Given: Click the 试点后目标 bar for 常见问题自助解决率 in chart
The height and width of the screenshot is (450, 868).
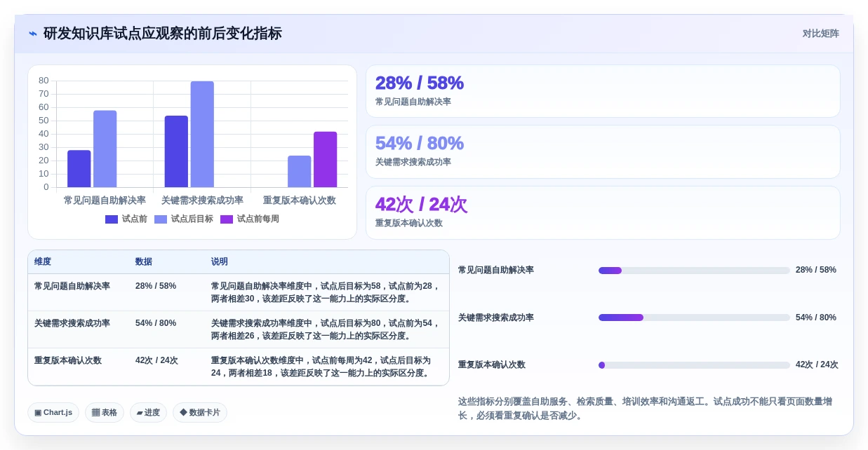Looking at the screenshot, I should [105, 149].
